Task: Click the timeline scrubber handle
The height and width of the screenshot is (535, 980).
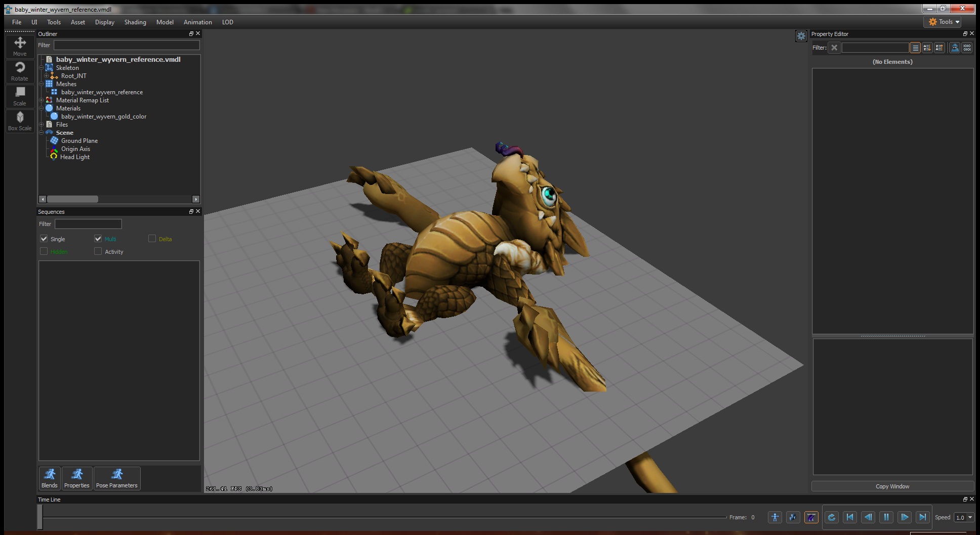Action: point(40,517)
